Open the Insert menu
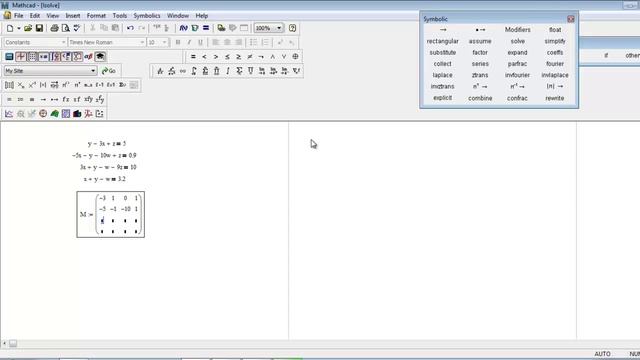This screenshot has width=640, height=360. point(73,16)
